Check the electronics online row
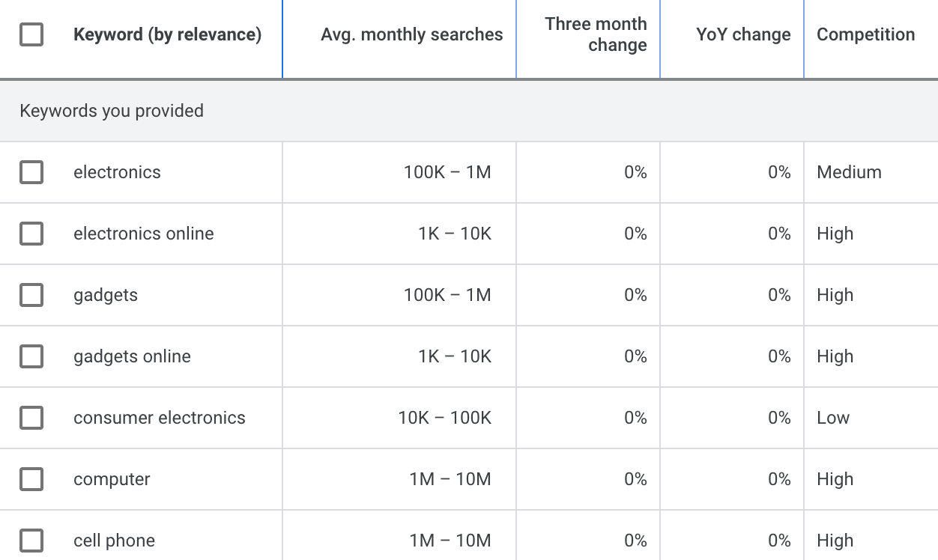Image resolution: width=938 pixels, height=560 pixels. pyautogui.click(x=31, y=233)
